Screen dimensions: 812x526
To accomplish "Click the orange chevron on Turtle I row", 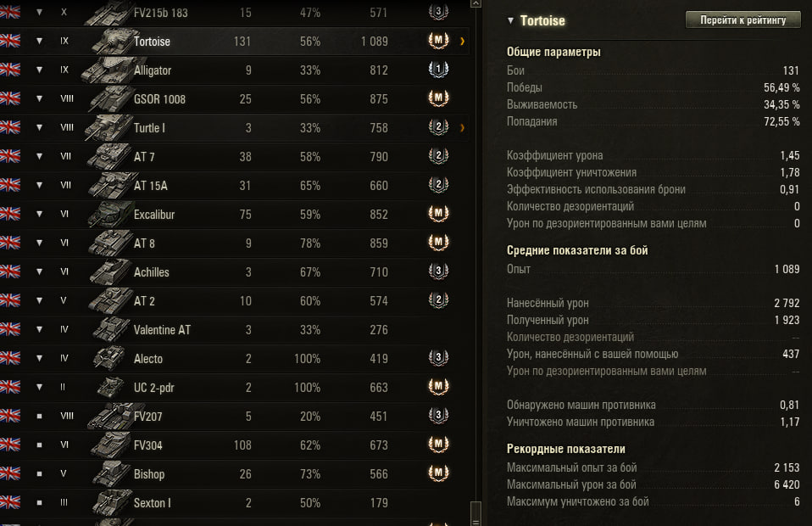I will point(462,128).
